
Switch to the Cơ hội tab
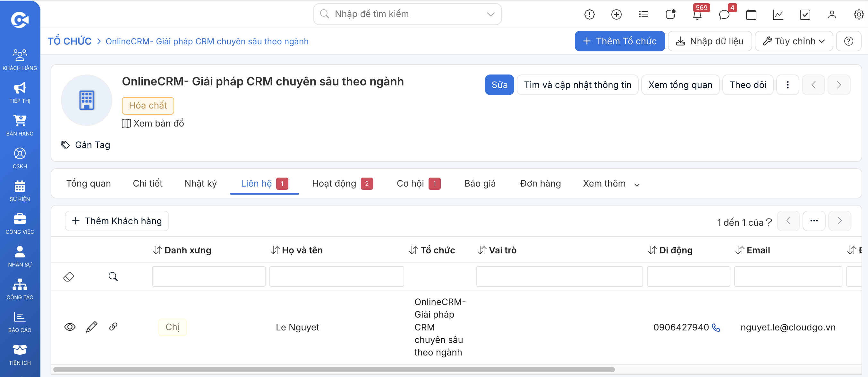pos(419,183)
